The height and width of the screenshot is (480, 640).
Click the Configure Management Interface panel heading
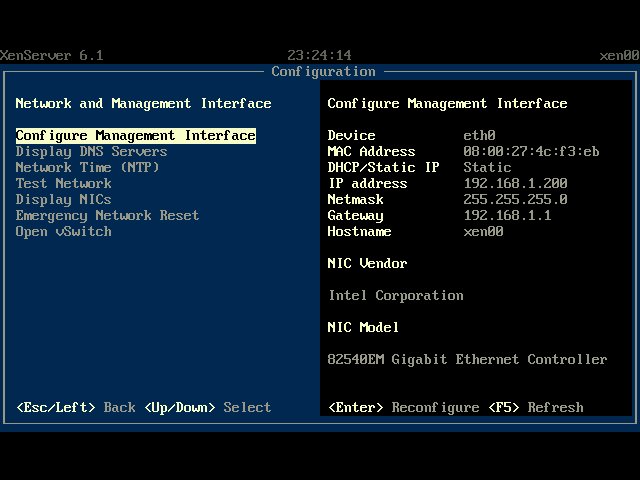447,104
